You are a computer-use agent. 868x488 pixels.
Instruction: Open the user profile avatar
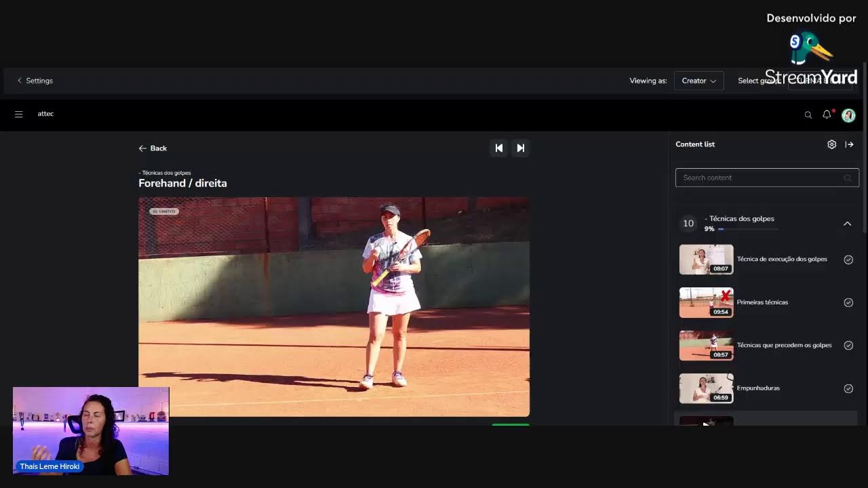click(x=848, y=115)
